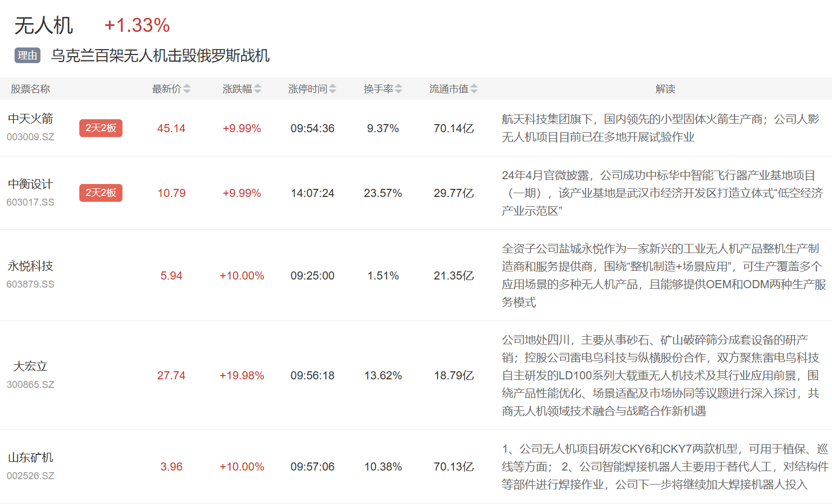Click the 无人机 sector title
The image size is (832, 504).
click(44, 25)
